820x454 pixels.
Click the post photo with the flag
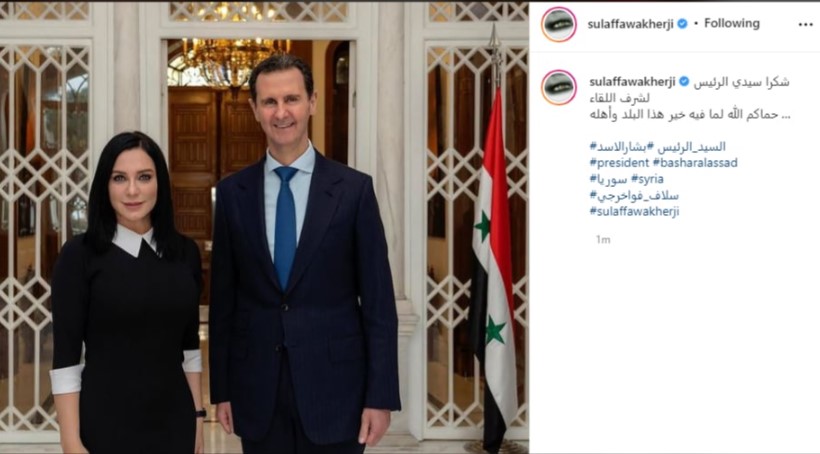point(264,228)
